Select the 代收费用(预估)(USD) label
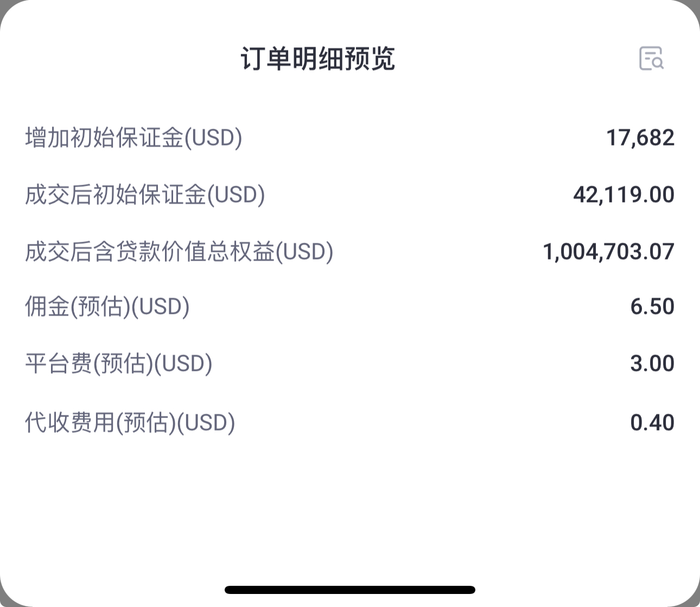The height and width of the screenshot is (607, 700). coord(130,423)
